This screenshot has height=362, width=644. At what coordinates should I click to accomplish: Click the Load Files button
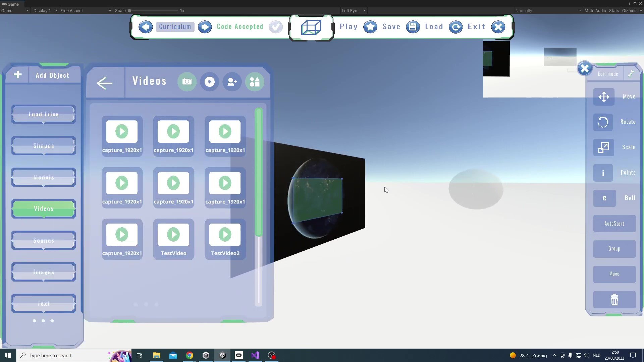44,114
